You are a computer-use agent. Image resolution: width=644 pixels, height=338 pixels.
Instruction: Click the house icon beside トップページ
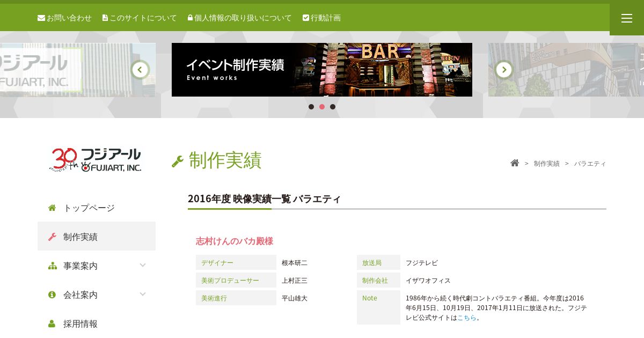pyautogui.click(x=52, y=208)
